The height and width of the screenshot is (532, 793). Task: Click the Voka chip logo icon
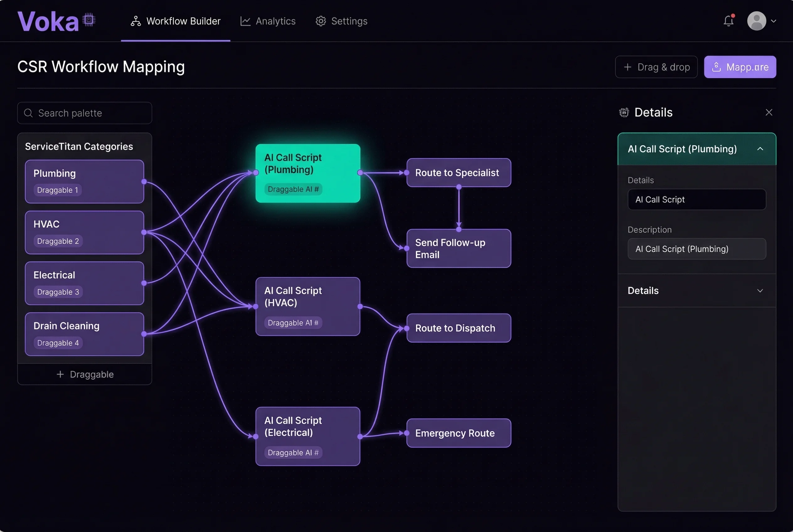89,20
